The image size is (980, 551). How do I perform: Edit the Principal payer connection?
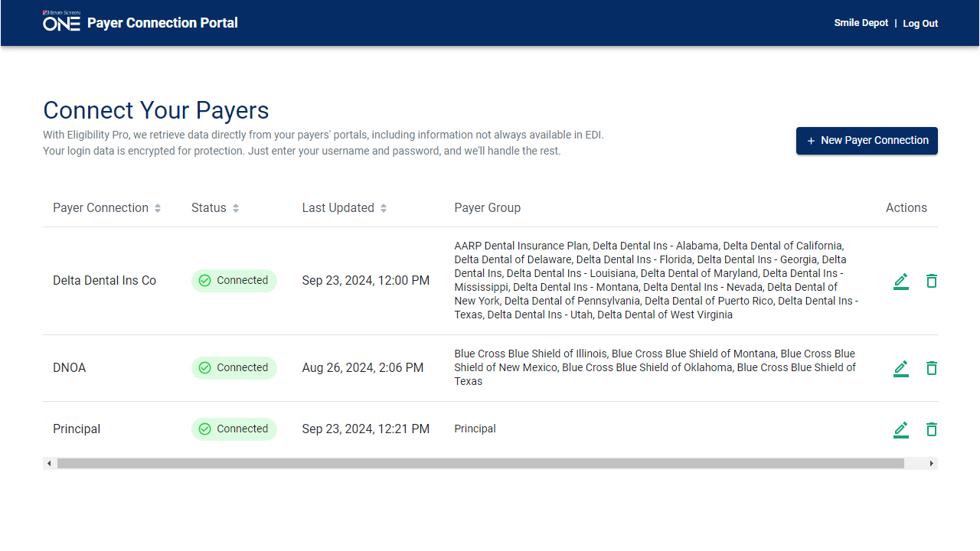pos(901,429)
